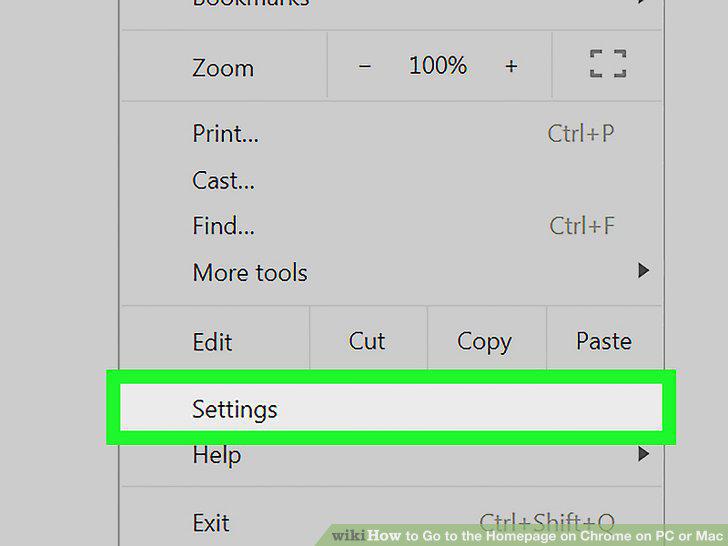Click the Edit label in the menu
This screenshot has width=728, height=546.
(212, 342)
